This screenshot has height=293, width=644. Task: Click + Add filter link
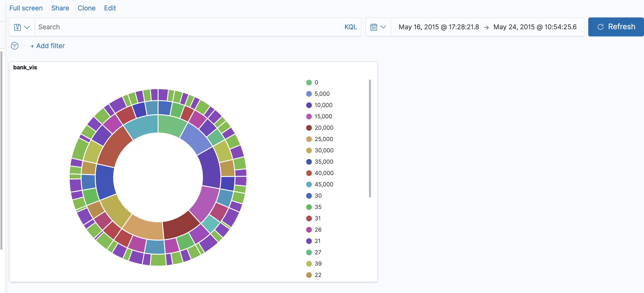click(47, 46)
